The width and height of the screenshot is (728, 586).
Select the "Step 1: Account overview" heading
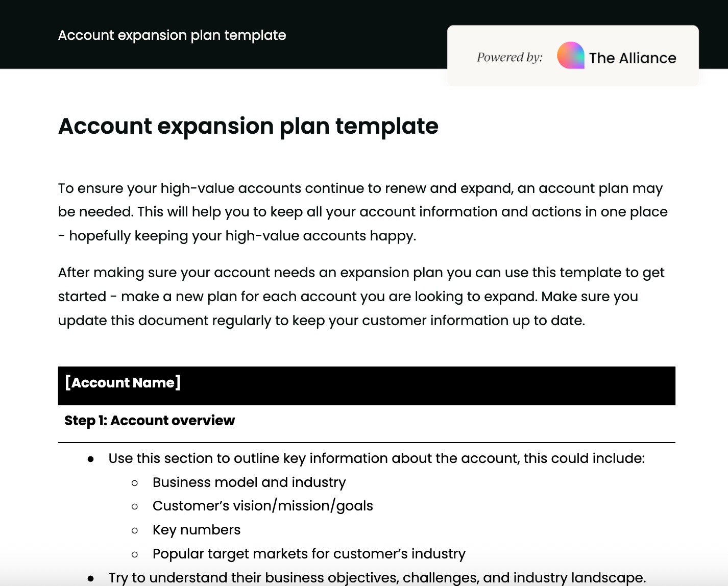(x=150, y=421)
